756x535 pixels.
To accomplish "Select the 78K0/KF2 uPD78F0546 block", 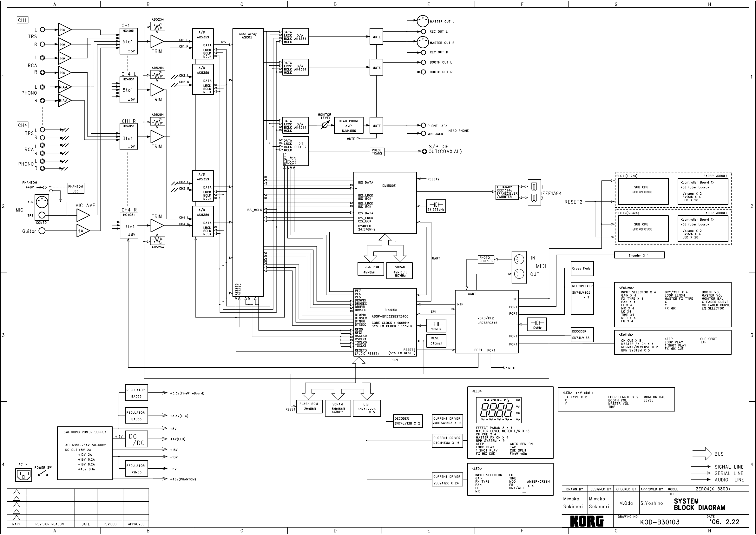I will click(x=487, y=322).
